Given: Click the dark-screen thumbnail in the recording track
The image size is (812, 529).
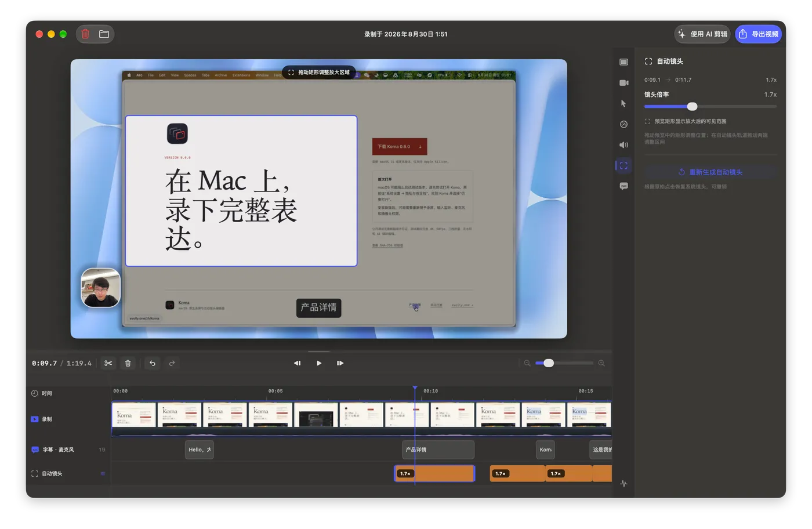Looking at the screenshot, I should [316, 415].
